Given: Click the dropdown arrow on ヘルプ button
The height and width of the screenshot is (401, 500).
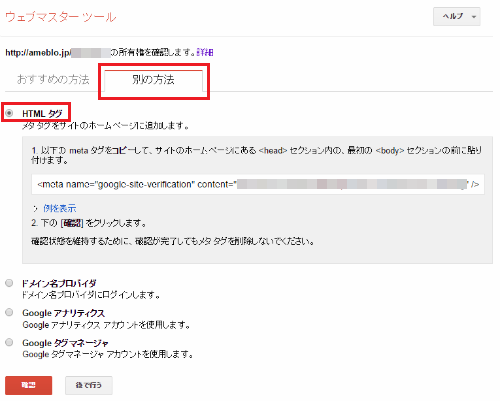Looking at the screenshot, I should [474, 17].
